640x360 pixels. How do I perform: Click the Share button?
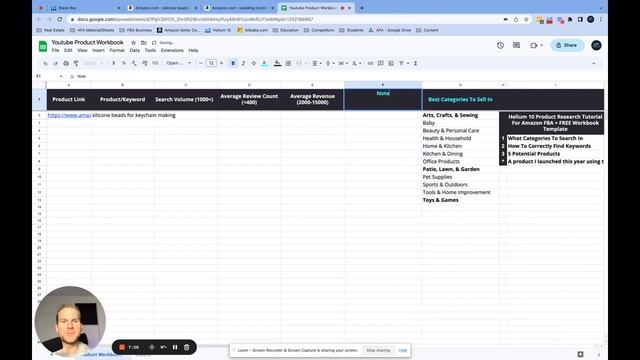[x=567, y=45]
